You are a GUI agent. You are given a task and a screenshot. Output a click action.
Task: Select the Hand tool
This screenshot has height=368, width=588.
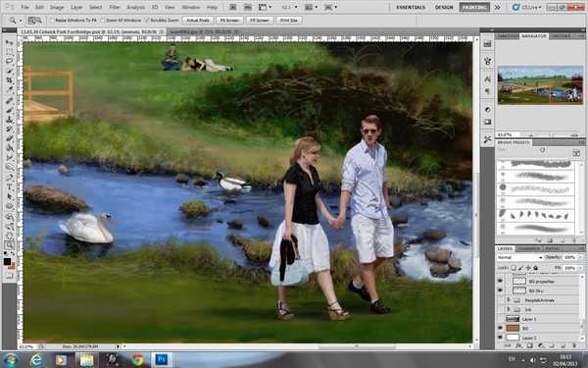pyautogui.click(x=9, y=236)
